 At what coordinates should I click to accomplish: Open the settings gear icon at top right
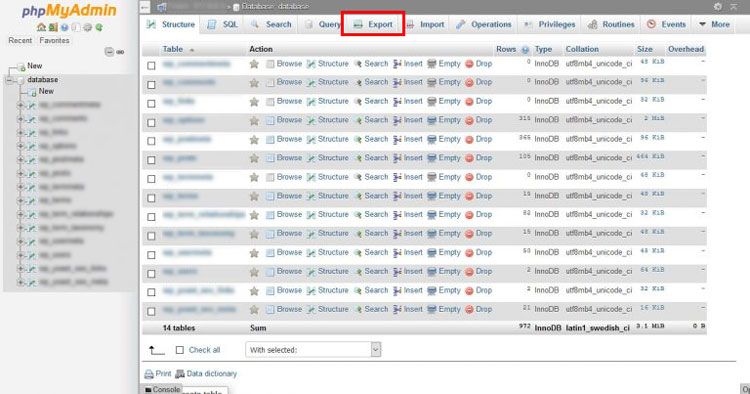click(718, 7)
